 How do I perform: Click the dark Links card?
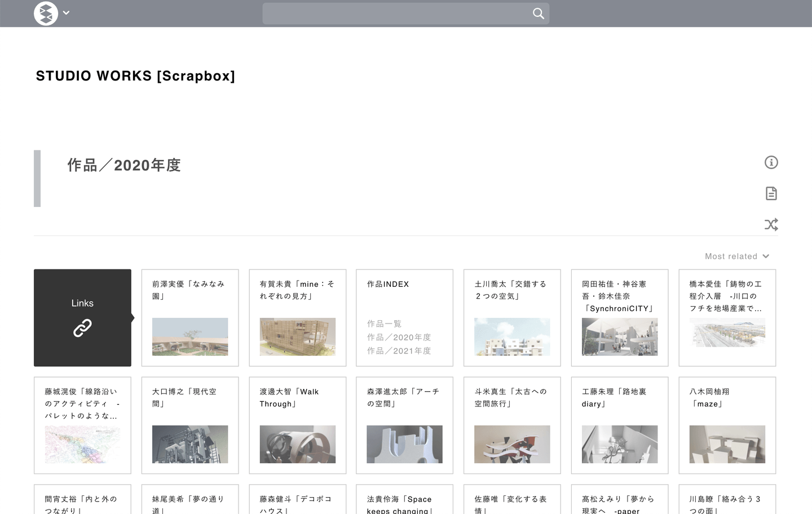(x=82, y=318)
